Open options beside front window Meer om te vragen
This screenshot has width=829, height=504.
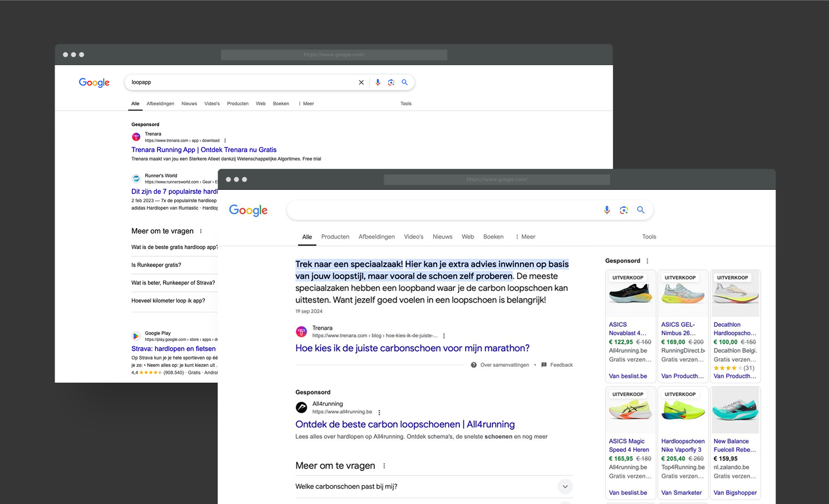(x=384, y=466)
